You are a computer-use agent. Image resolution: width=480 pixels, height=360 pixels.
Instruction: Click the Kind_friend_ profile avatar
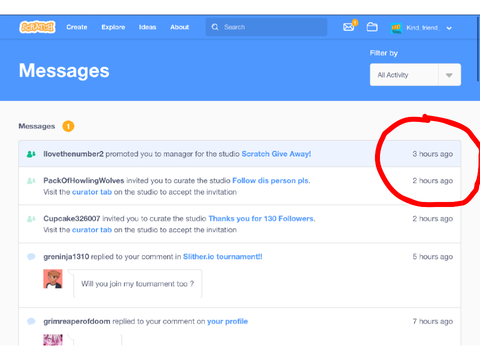[396, 28]
